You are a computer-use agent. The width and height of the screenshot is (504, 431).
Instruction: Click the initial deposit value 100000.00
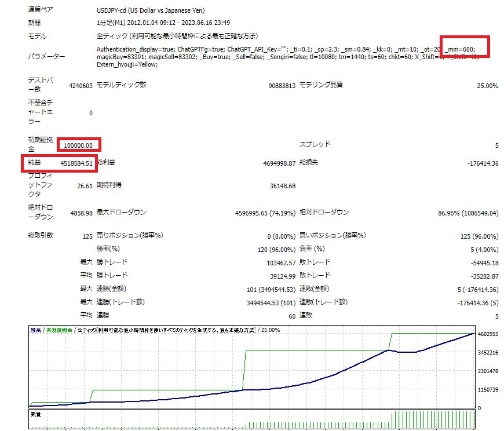coord(78,145)
